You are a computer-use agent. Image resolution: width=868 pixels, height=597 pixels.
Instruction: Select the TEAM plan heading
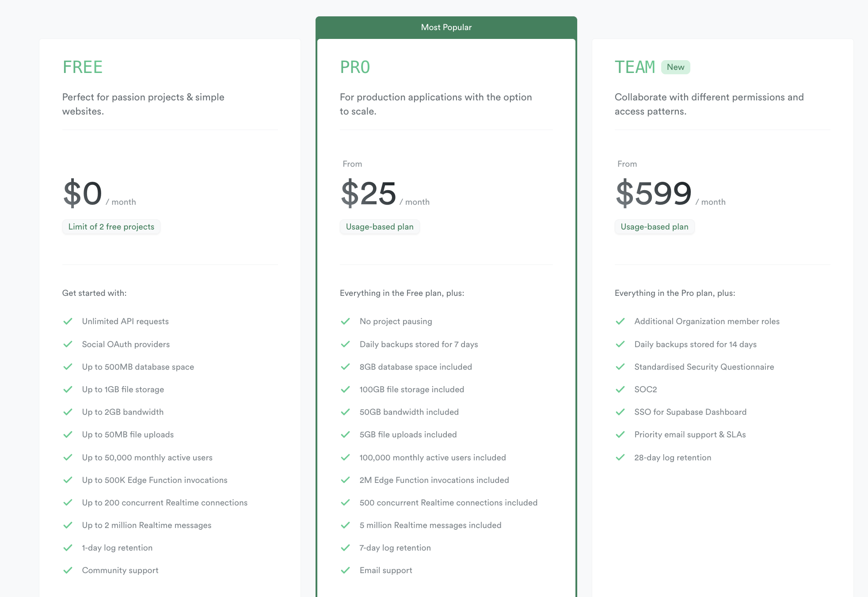click(635, 67)
